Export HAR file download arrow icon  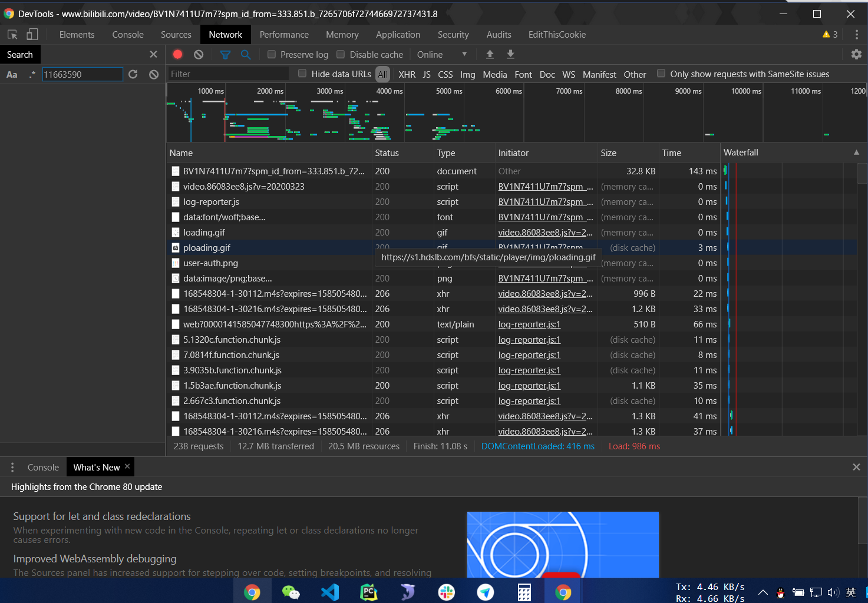tap(510, 54)
